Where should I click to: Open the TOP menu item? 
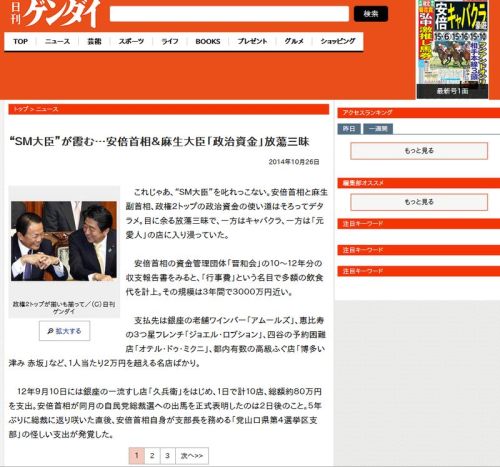tap(20, 41)
